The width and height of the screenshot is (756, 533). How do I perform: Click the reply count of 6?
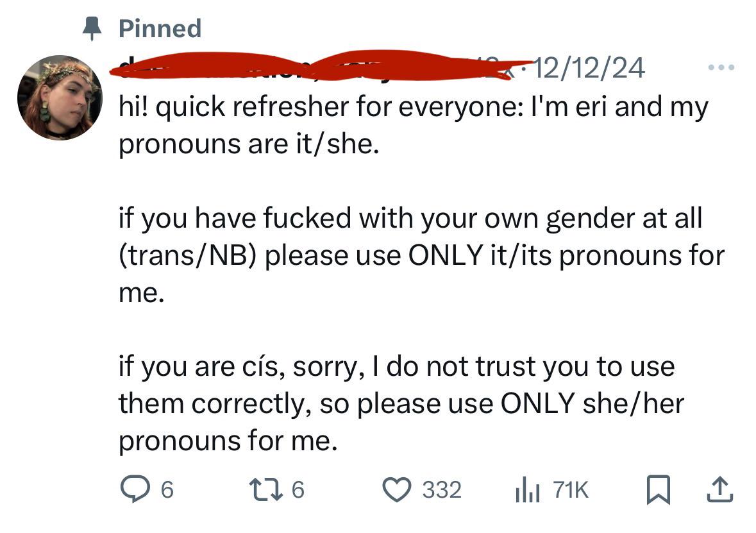tap(167, 490)
